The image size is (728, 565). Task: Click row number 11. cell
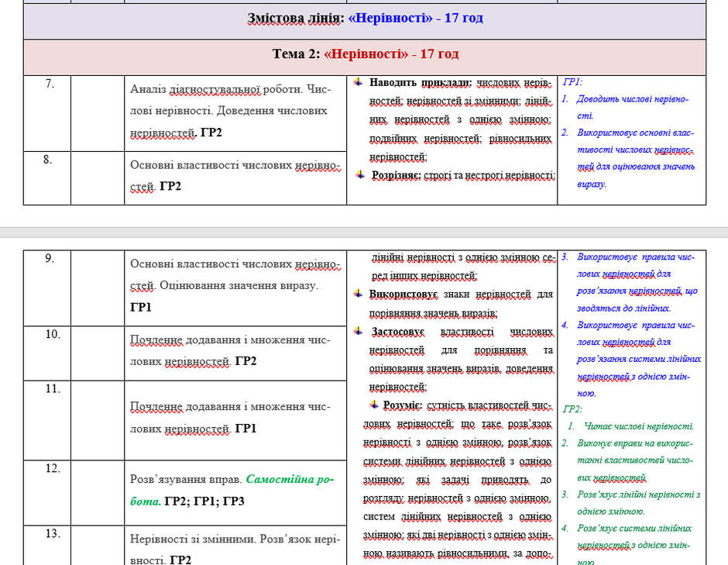tap(47, 421)
